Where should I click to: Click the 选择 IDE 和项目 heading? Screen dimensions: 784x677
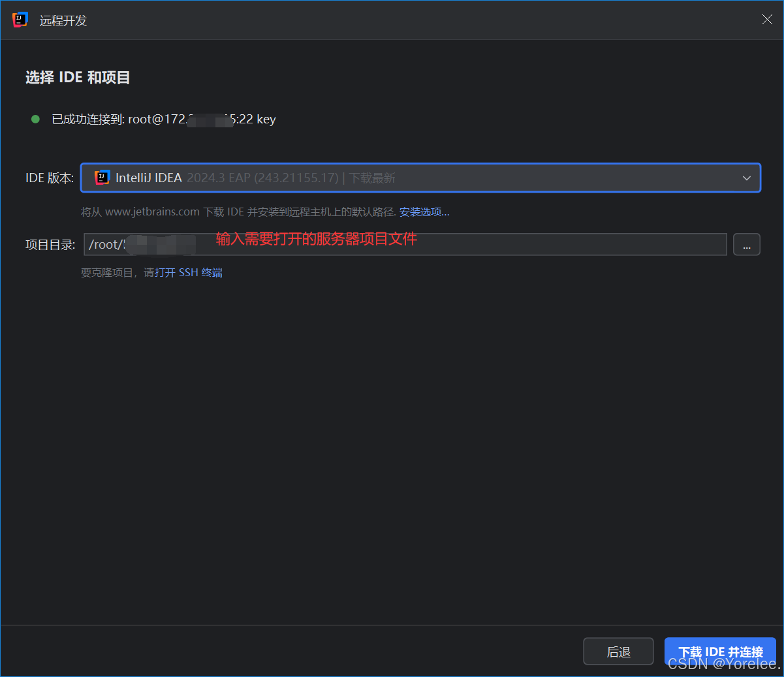(77, 77)
